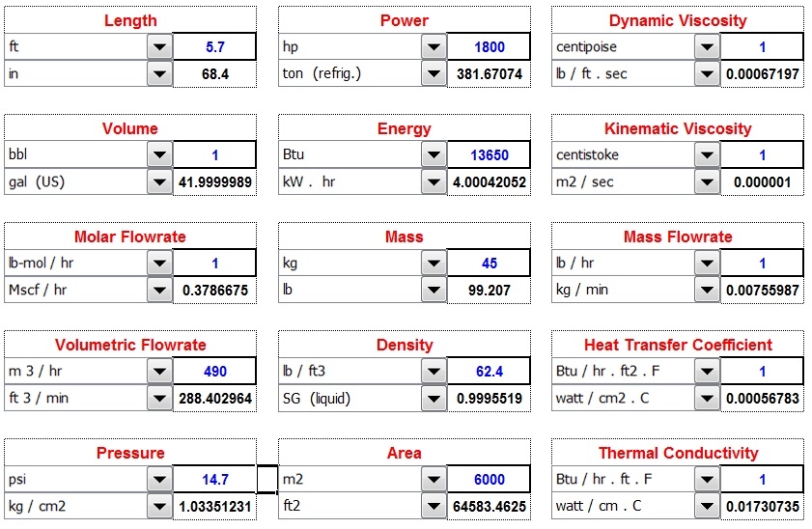812x529 pixels.
Task: Expand the Length 'in' unit dropdown
Action: tap(158, 74)
